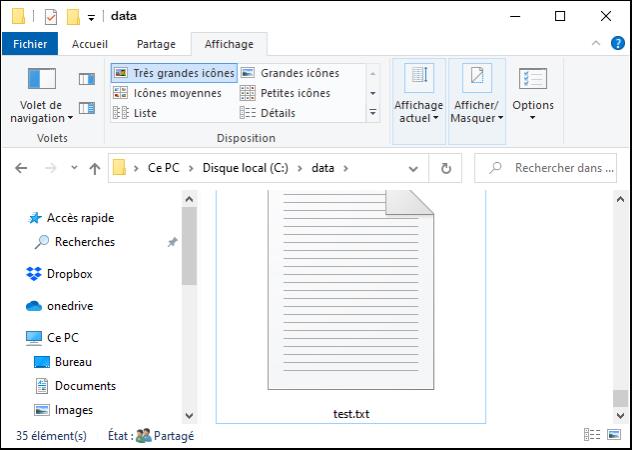
Task: Open Volet de navigation dropdown
Action: pos(42,111)
